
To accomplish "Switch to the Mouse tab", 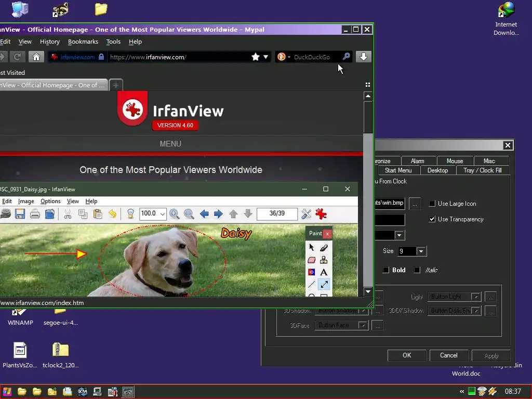I will (455, 161).
